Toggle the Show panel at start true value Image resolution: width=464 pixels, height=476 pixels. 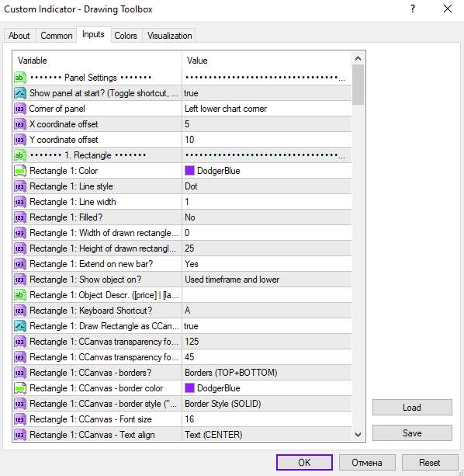tap(267, 93)
